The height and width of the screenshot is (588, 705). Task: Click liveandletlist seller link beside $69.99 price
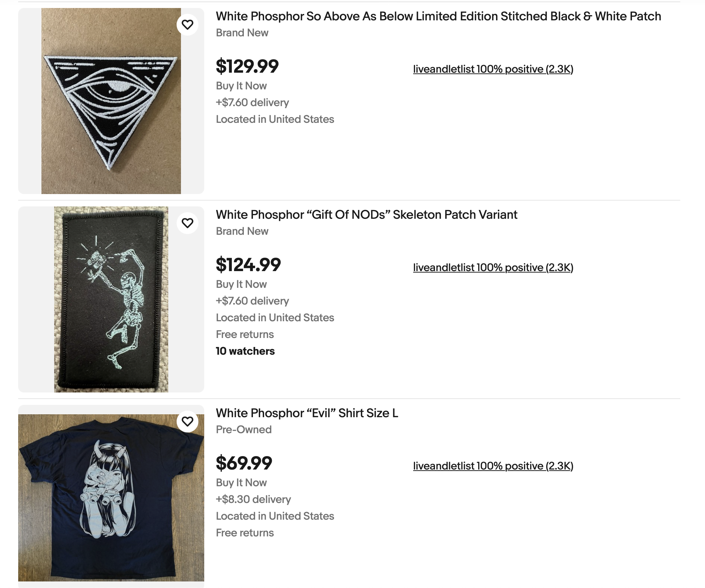coord(493,466)
